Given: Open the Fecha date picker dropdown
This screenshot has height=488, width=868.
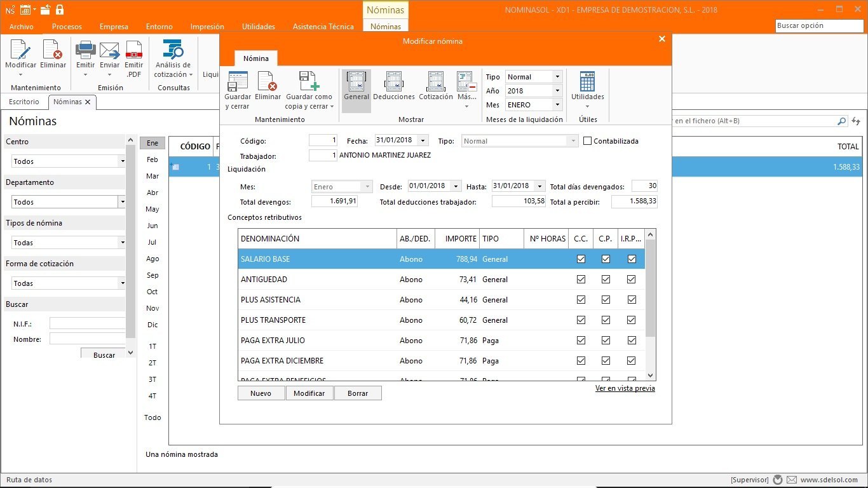Looking at the screenshot, I should pyautogui.click(x=424, y=141).
